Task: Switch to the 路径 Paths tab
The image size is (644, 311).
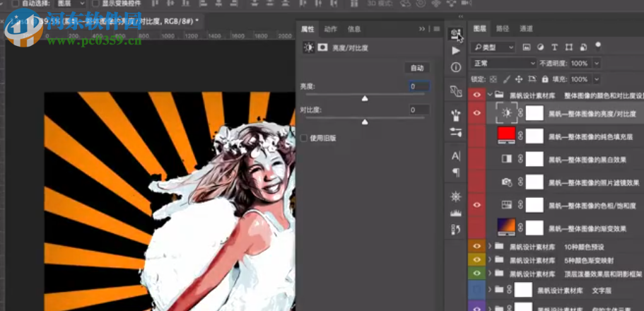Action: [x=503, y=29]
